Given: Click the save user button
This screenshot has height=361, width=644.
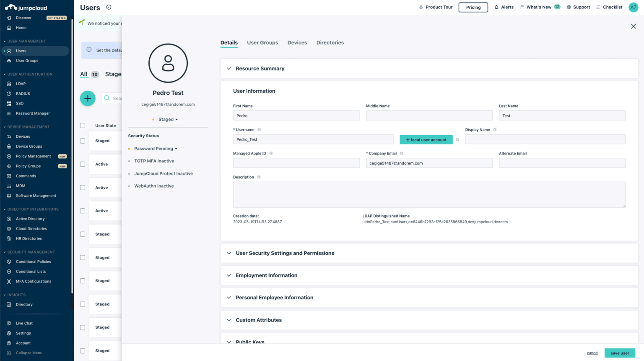Looking at the screenshot, I should coord(620,353).
